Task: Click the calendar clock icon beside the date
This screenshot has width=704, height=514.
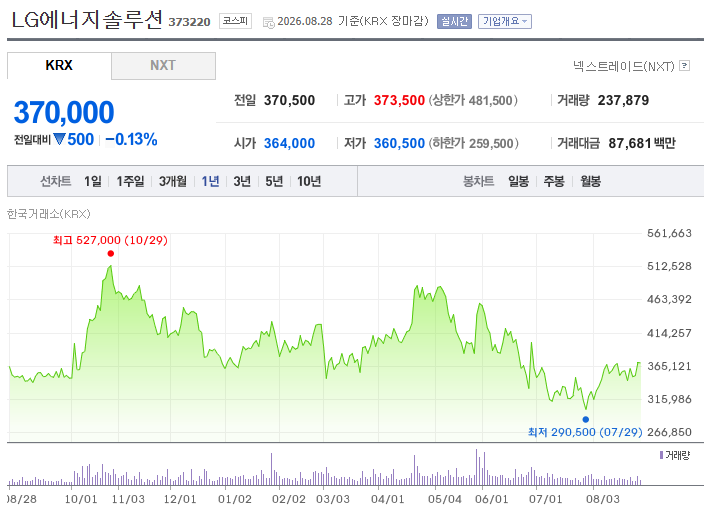Action: pos(268,22)
